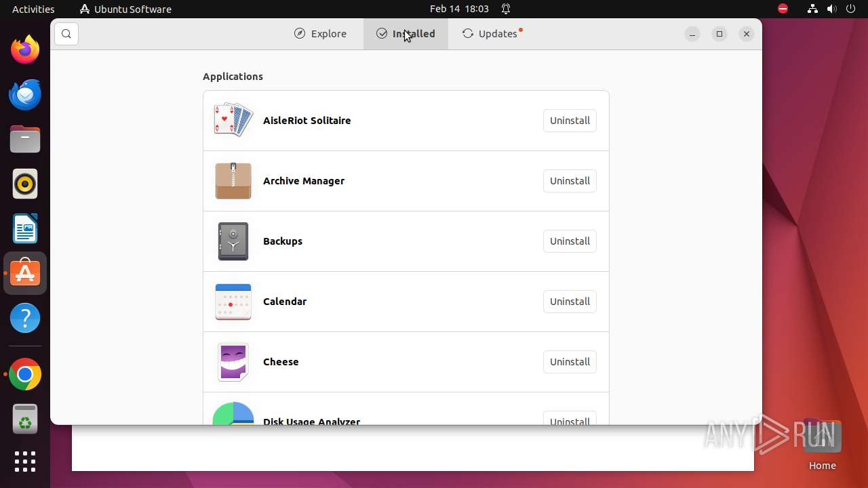868x488 pixels.
Task: Select the Calendar name text
Action: [285, 302]
